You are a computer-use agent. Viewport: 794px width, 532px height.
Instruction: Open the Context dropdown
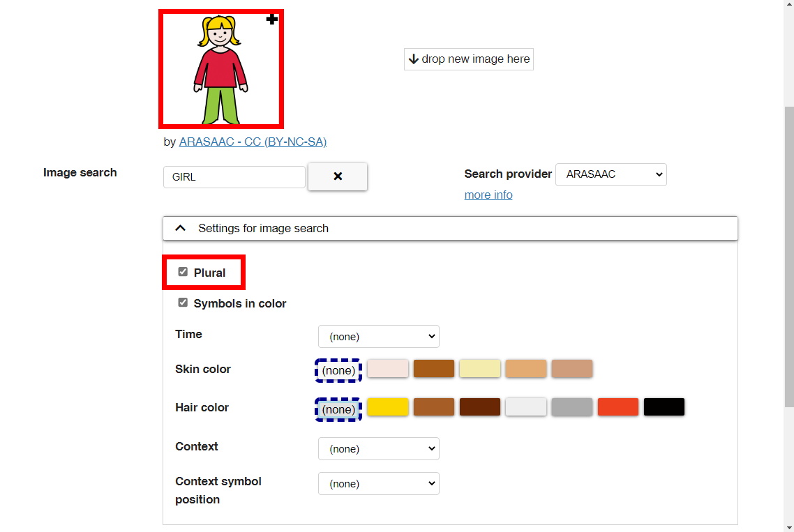(379, 449)
